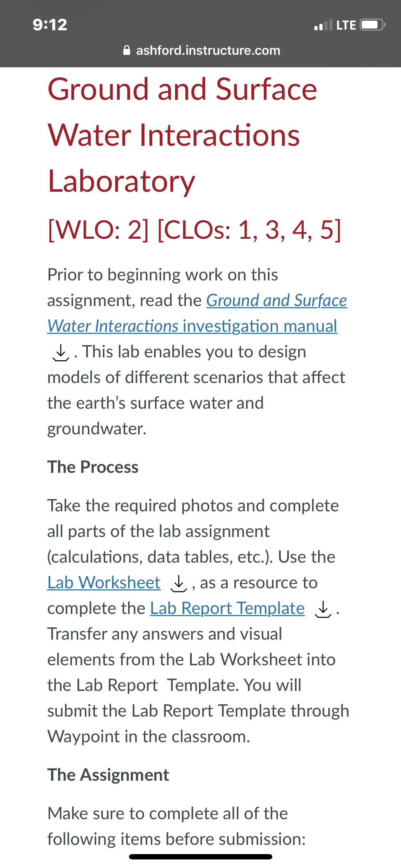The height and width of the screenshot is (868, 401).
Task: Open Water Interactions investigation manual link
Action: click(x=192, y=326)
